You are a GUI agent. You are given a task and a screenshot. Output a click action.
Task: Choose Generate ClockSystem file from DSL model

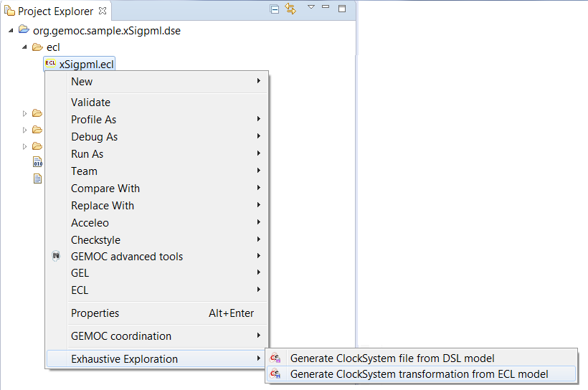tap(392, 358)
